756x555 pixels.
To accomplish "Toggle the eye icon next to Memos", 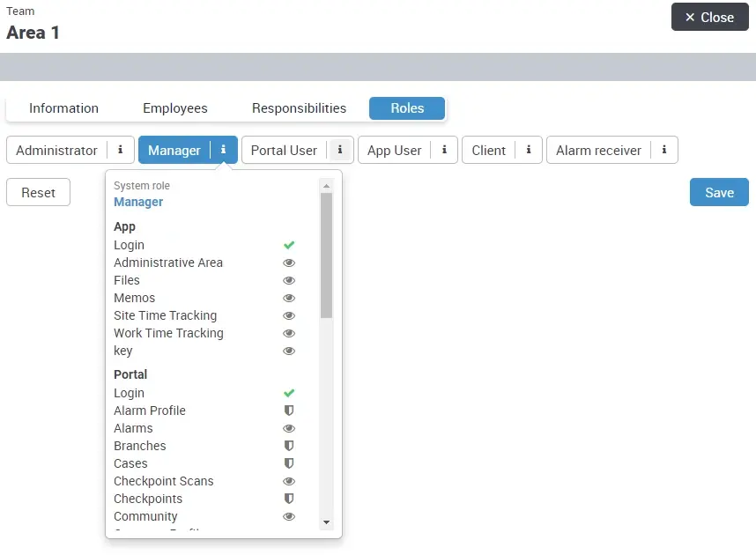I will [x=289, y=298].
